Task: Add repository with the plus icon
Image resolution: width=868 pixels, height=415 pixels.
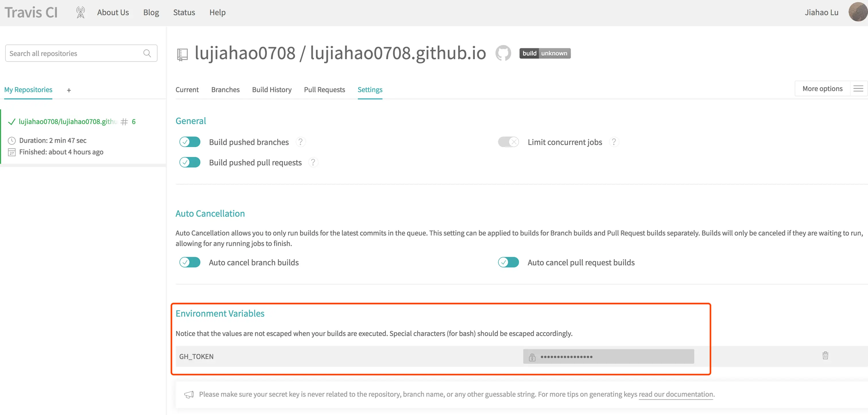Action: (69, 90)
